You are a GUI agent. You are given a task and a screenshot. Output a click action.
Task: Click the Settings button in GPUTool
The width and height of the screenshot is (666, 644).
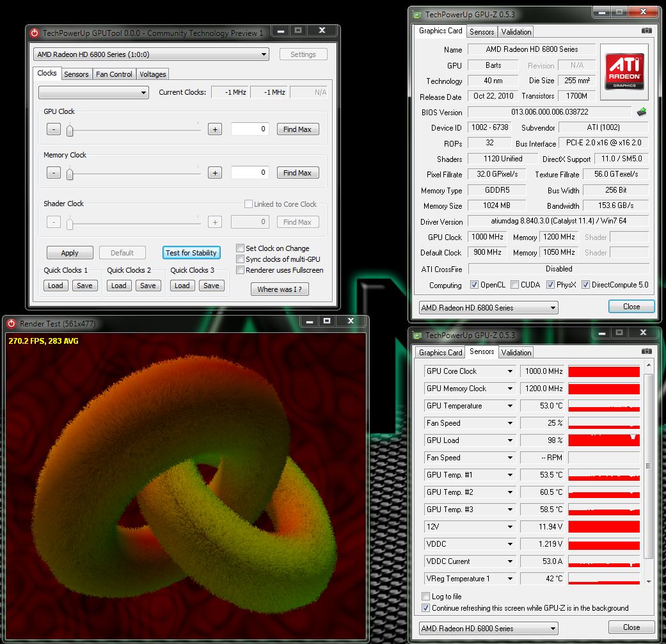pos(303,54)
